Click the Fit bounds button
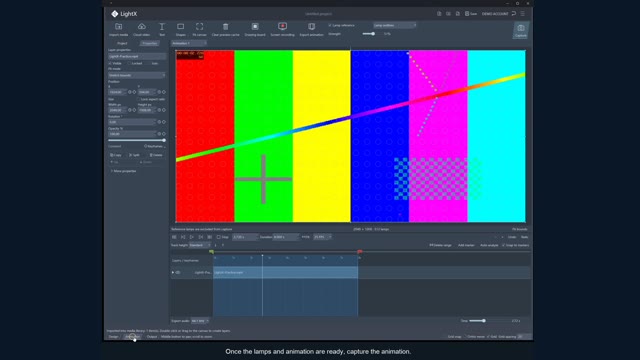The width and height of the screenshot is (640, 360). coord(520,229)
